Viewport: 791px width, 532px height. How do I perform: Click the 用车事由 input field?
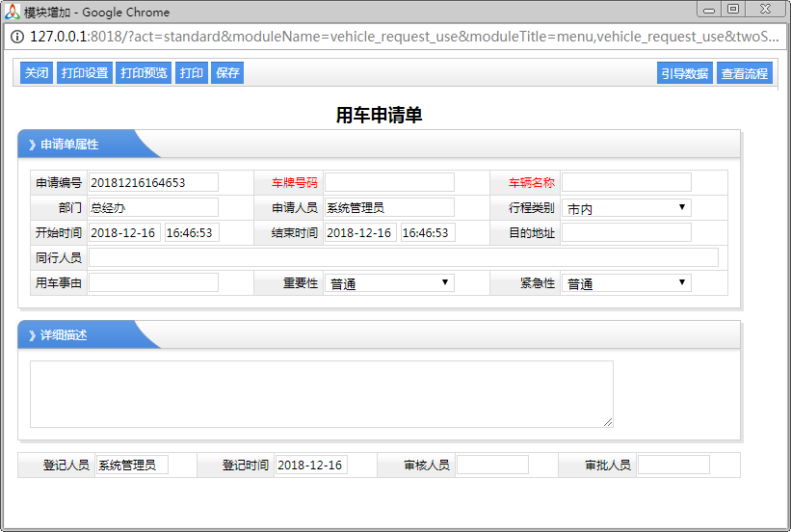tap(153, 282)
